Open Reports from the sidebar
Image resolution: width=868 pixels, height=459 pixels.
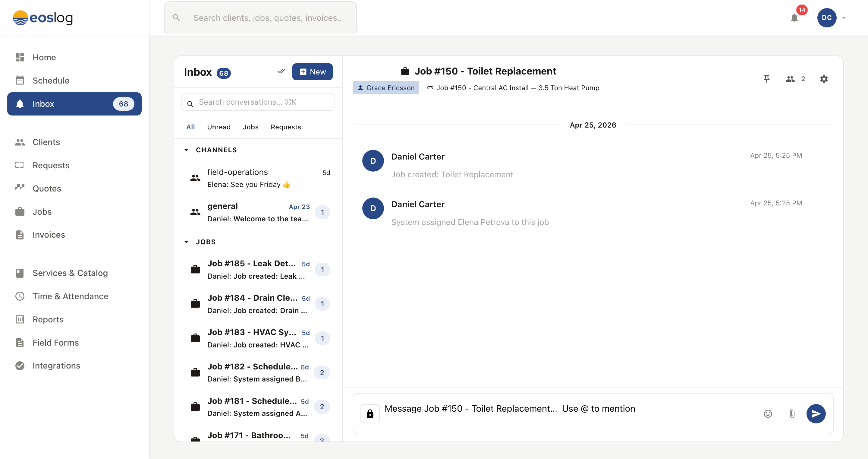pos(74,319)
